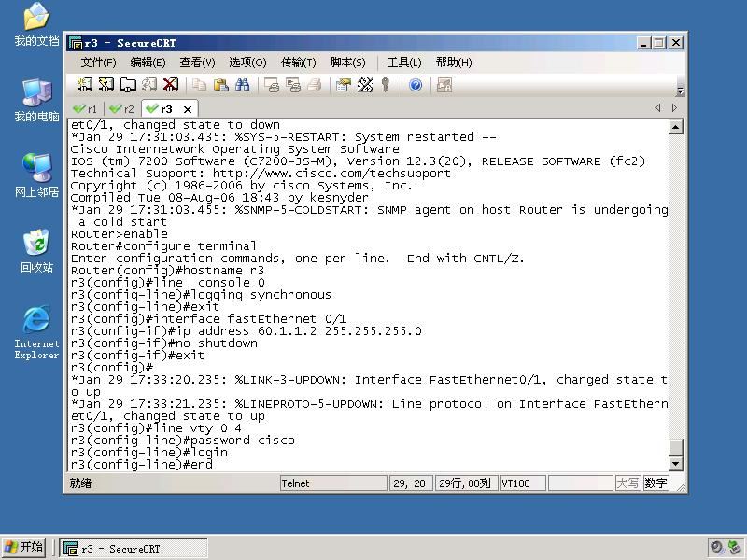Click the 开始 Start button
This screenshot has width=747, height=560.
pos(24,547)
